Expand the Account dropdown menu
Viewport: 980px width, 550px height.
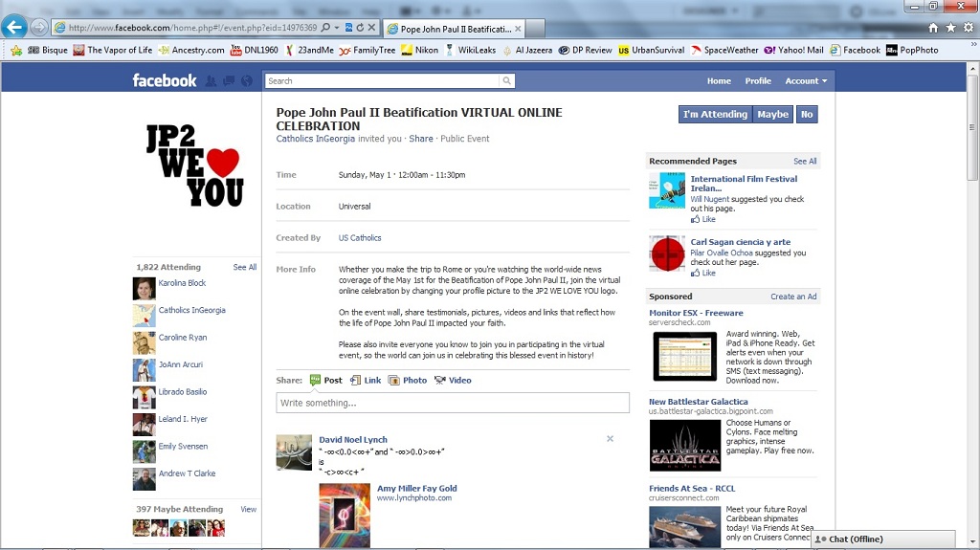[806, 80]
